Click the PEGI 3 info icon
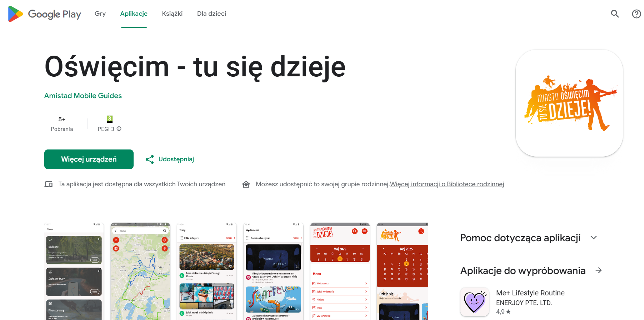 pyautogui.click(x=119, y=129)
